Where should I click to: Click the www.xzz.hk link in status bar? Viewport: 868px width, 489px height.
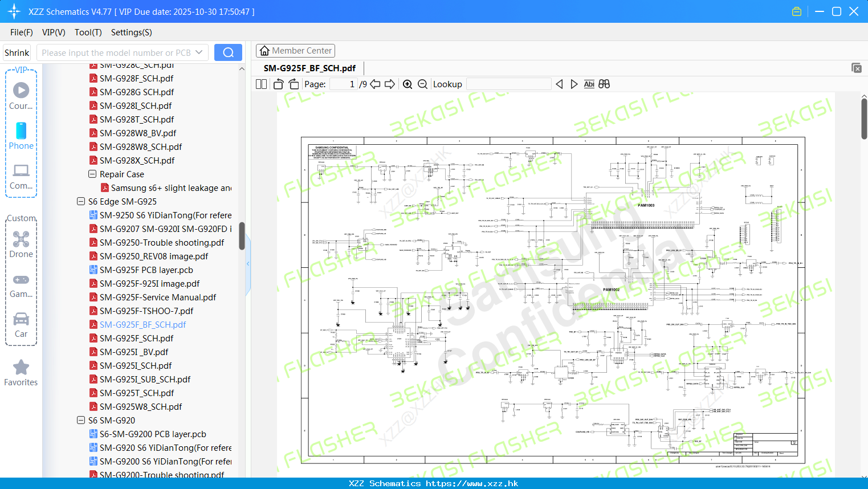pos(472,483)
